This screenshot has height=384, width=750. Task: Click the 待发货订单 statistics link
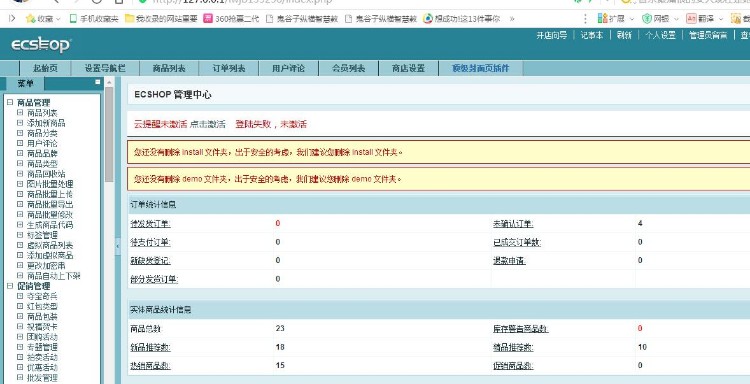pos(150,224)
